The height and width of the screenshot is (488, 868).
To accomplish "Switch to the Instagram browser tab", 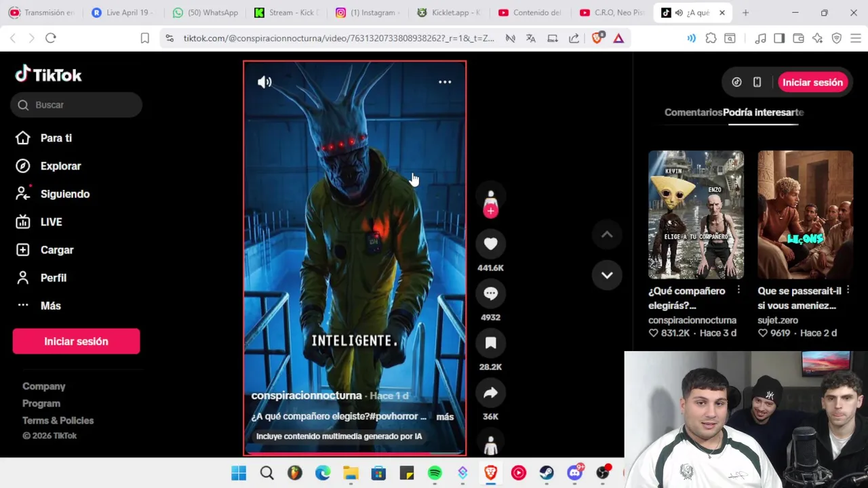I will pos(370,13).
